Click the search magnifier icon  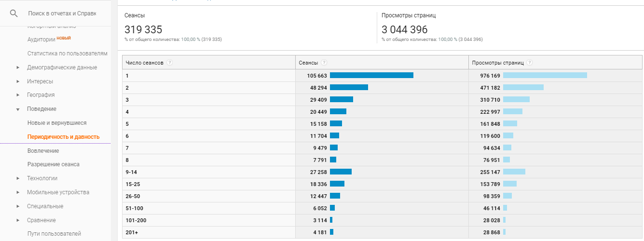14,13
